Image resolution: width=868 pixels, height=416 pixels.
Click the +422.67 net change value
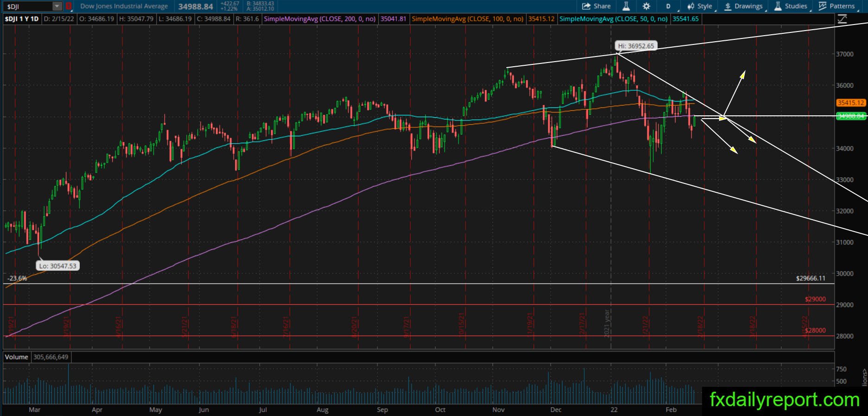click(230, 4)
